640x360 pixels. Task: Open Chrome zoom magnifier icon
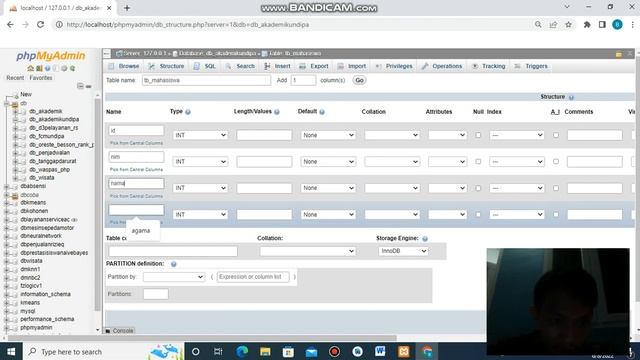click(x=538, y=24)
